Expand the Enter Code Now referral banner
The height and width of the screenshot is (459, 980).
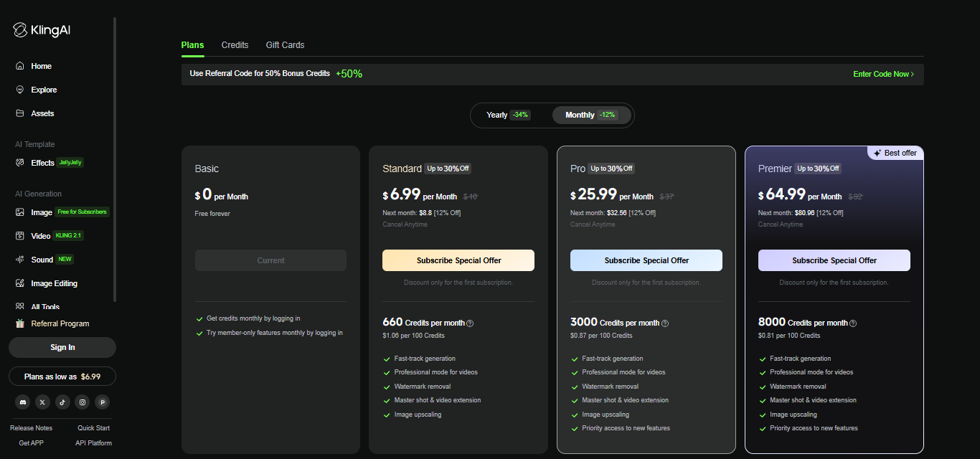click(x=883, y=73)
